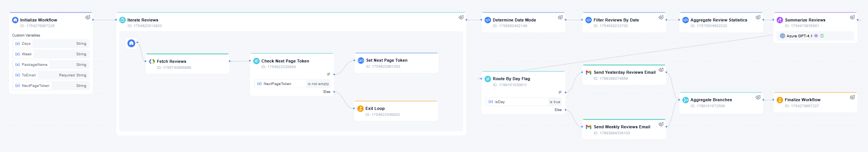Click the Set Next Page Token variable icon
The width and height of the screenshot is (868, 152).
pos(361,60)
